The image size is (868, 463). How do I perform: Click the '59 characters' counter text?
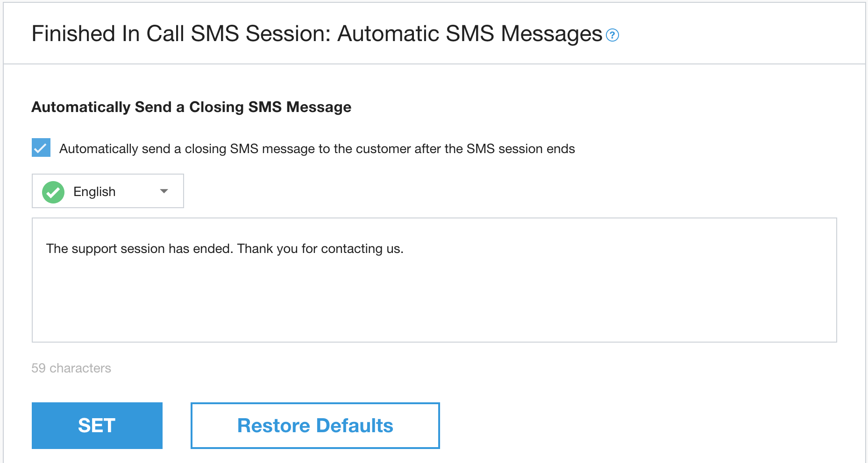coord(71,368)
